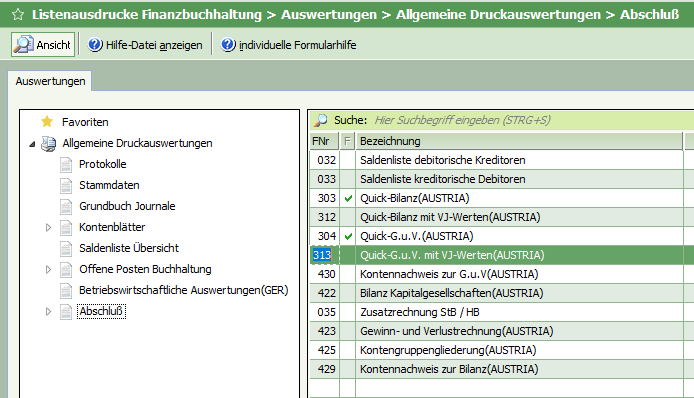Collapse the Allgemeine Druckauswertungen tree node
694x398 pixels.
[x=32, y=144]
